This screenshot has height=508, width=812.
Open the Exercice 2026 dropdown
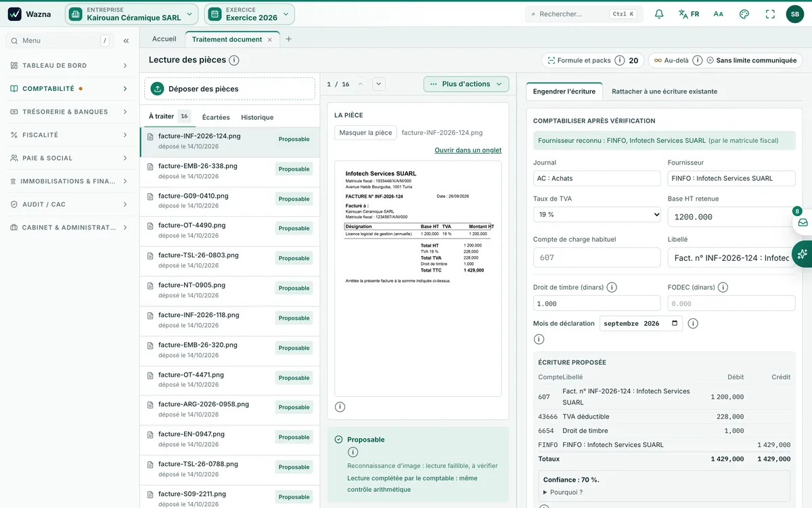(250, 14)
